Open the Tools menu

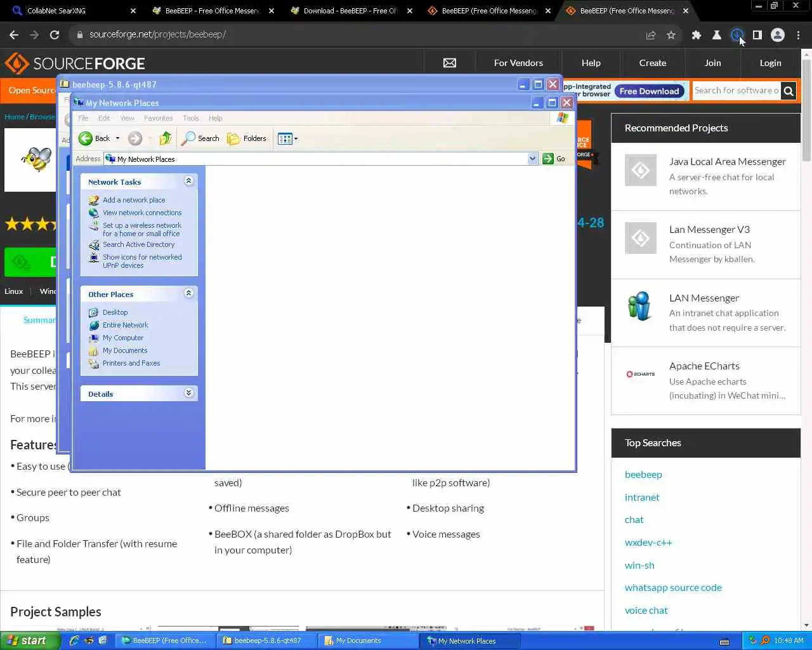point(191,118)
